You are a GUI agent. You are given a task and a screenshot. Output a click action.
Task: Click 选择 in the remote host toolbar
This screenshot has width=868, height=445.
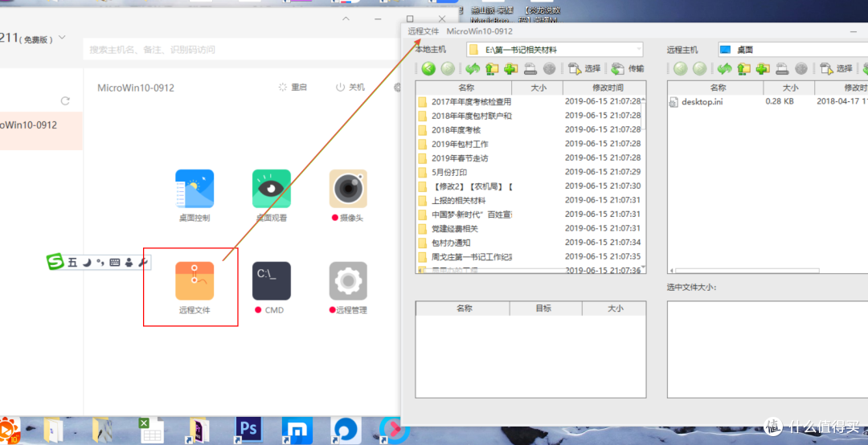point(837,68)
